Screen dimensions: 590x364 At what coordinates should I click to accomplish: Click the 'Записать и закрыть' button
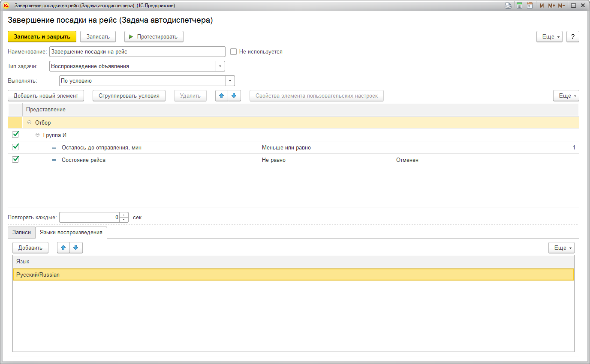(x=42, y=36)
